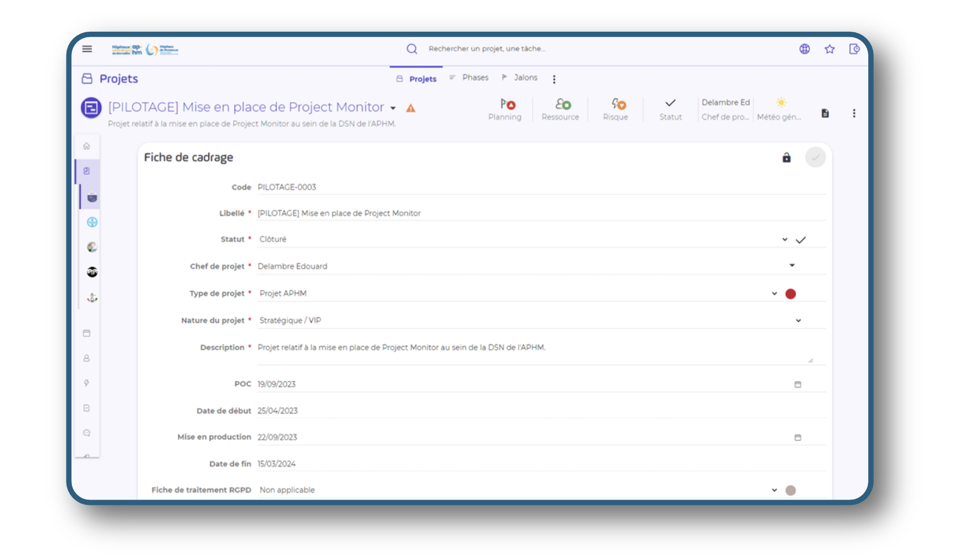Viewport: 960px width, 560px height.
Task: Click the grey RGPD color dot
Action: click(x=790, y=490)
